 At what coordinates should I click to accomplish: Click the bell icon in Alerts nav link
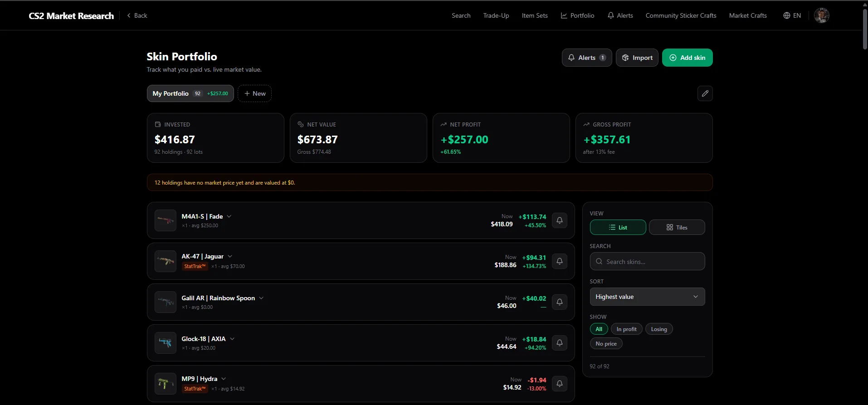611,15
